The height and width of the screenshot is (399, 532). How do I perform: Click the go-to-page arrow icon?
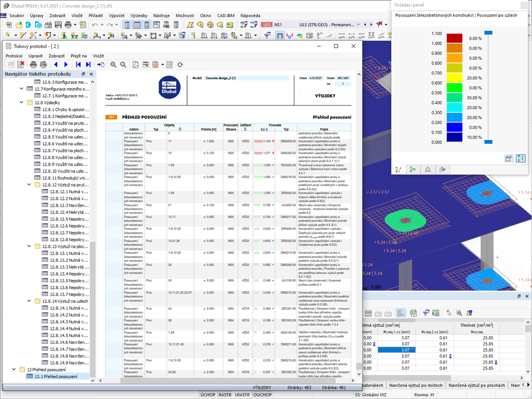click(x=101, y=64)
